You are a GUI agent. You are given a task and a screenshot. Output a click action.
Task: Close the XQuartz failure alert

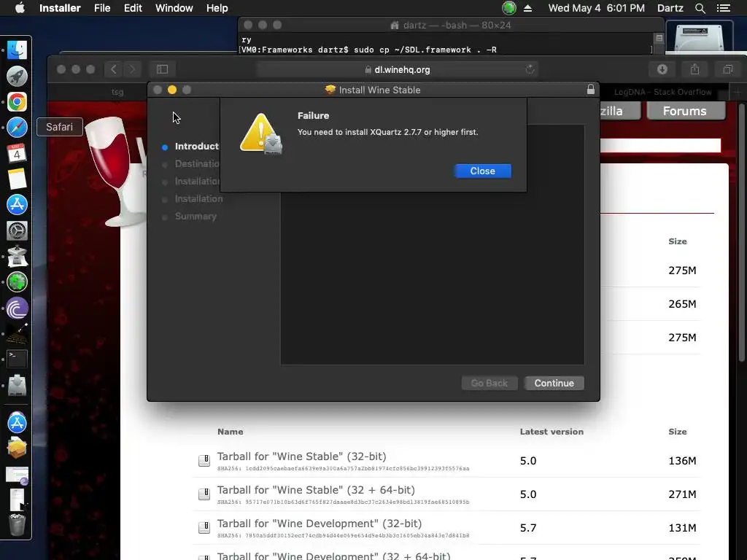click(483, 171)
